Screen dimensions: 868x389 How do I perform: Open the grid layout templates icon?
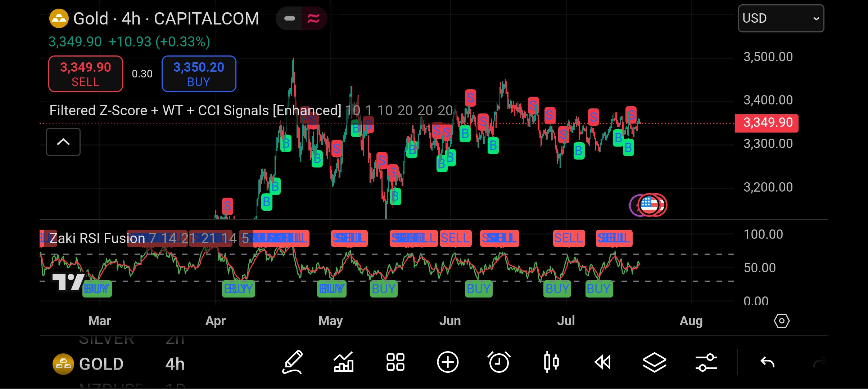tap(395, 362)
